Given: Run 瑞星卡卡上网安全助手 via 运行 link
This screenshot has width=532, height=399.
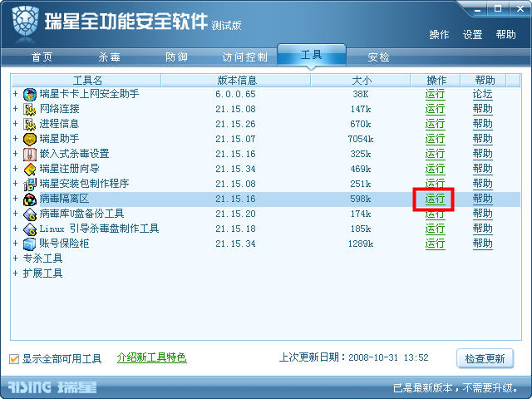Looking at the screenshot, I should click(x=435, y=94).
